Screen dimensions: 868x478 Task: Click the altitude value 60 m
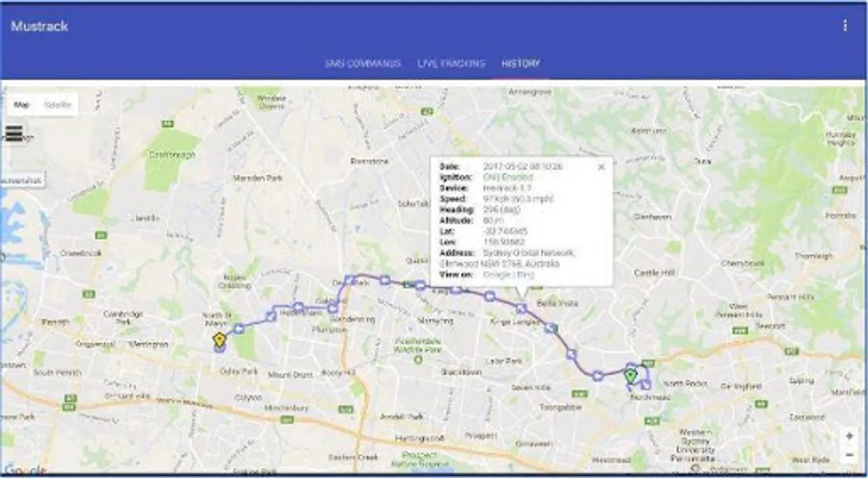493,220
